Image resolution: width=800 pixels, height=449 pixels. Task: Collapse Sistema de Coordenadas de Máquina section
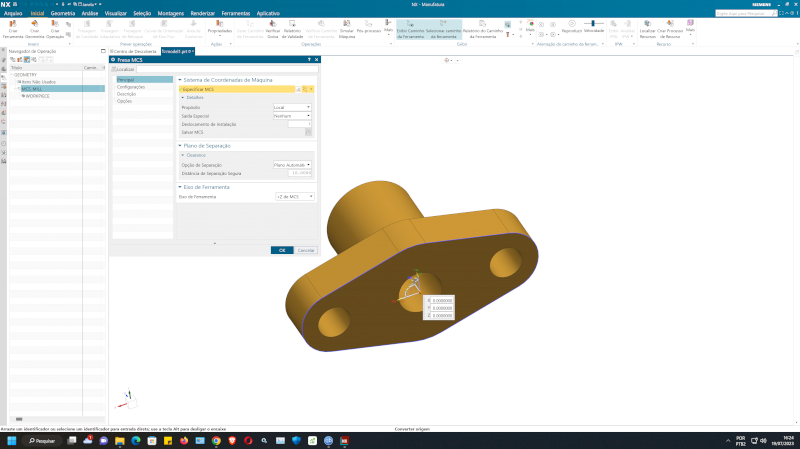click(x=179, y=79)
